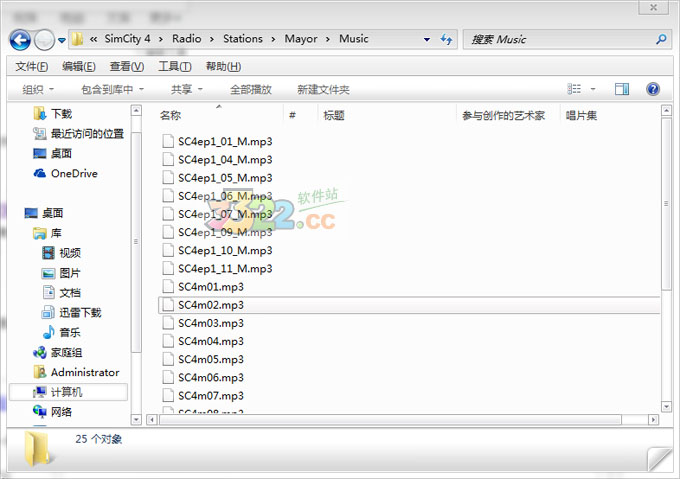680x479 pixels.
Task: Click navigation pane scrollbar up arrow
Action: click(x=136, y=111)
